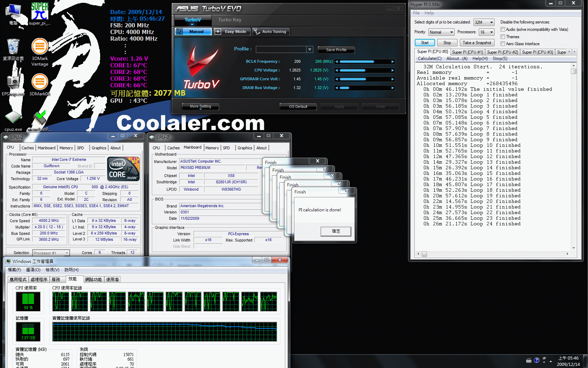Open SPD tab in left CPU-Z window
The image size is (588, 368).
tap(80, 148)
